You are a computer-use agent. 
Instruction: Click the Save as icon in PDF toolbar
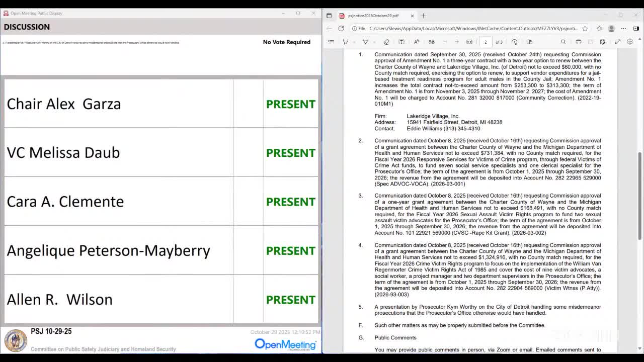[603, 42]
